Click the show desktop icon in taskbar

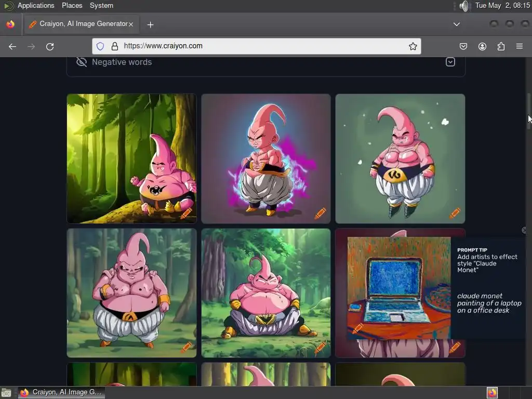[6, 393]
